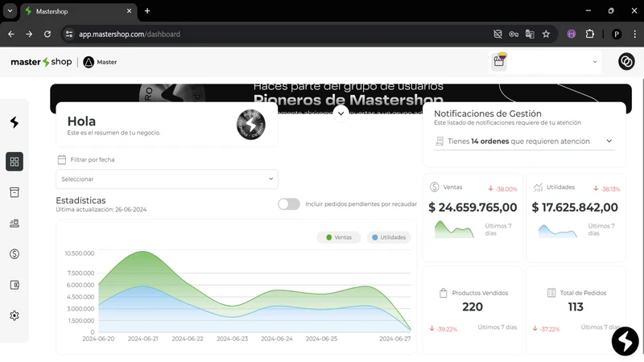This screenshot has width=644, height=362.
Task: Toggle the Ventas chart legend
Action: click(339, 237)
